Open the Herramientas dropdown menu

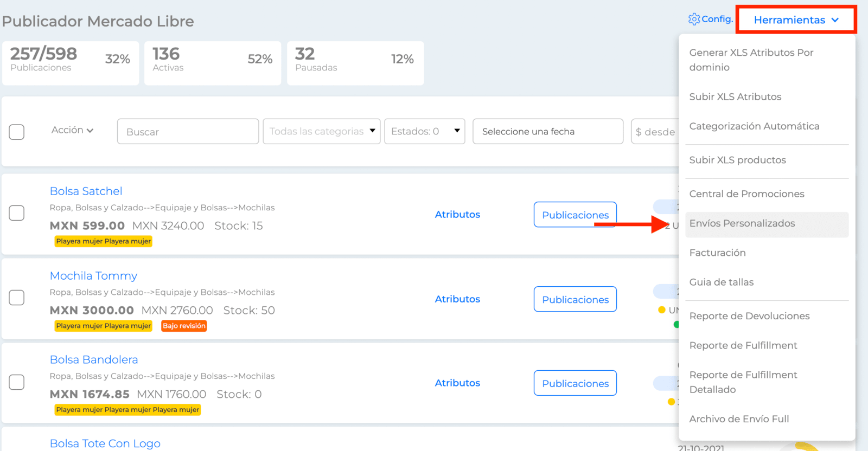pyautogui.click(x=796, y=20)
